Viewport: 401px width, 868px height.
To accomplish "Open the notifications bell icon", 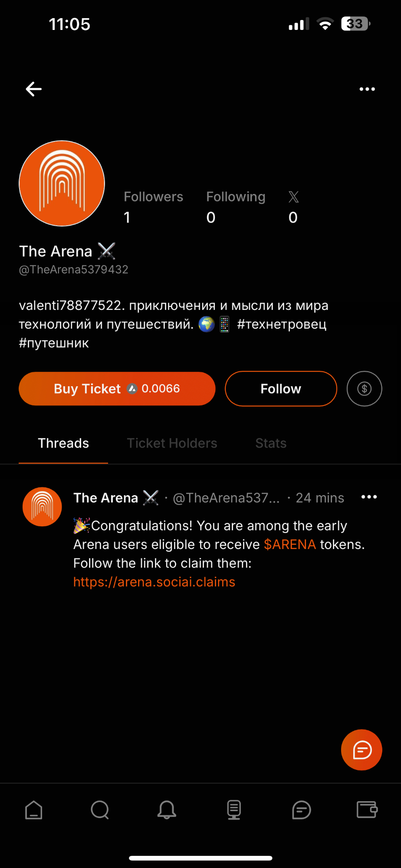I will (167, 810).
